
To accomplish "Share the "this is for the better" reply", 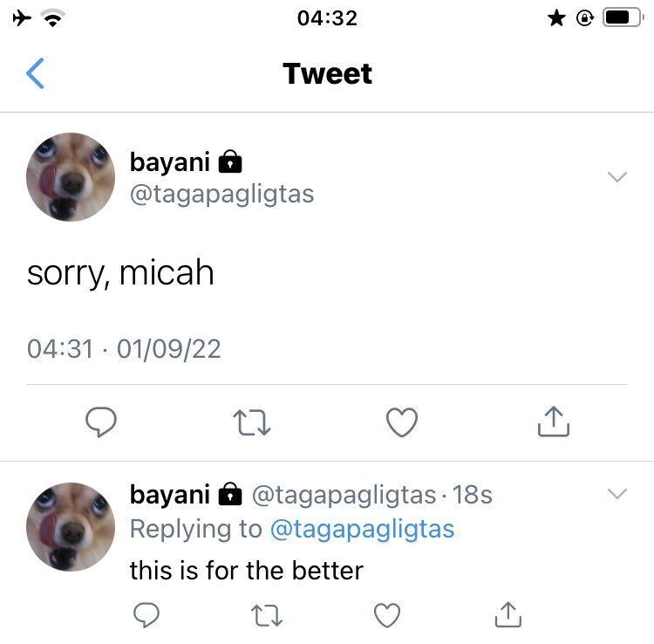I will 508,614.
